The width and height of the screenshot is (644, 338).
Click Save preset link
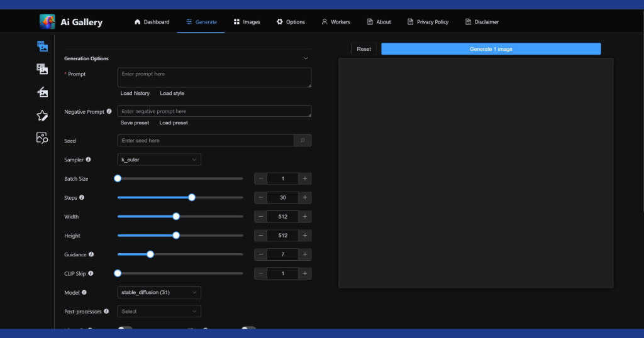(x=135, y=123)
